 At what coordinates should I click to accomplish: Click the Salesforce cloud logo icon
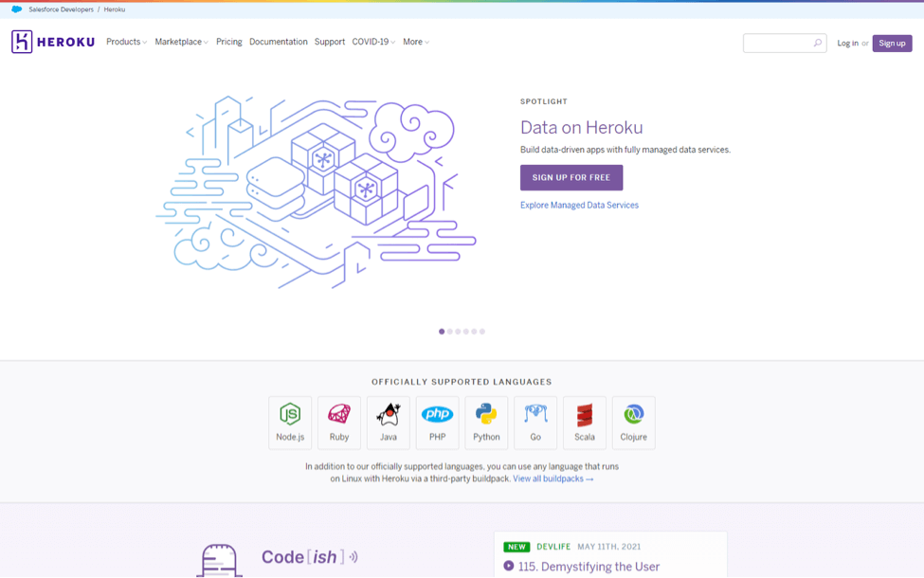point(16,9)
